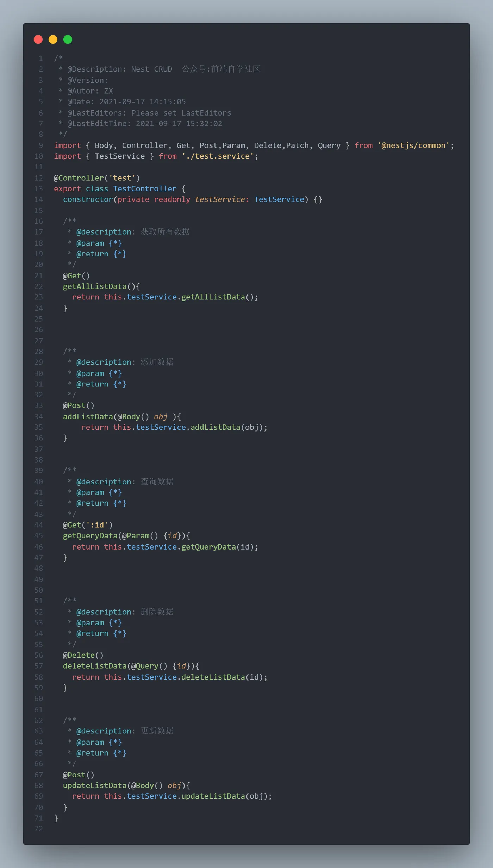Click the @Post() decorator on line 67
The height and width of the screenshot is (868, 493).
[x=79, y=775]
